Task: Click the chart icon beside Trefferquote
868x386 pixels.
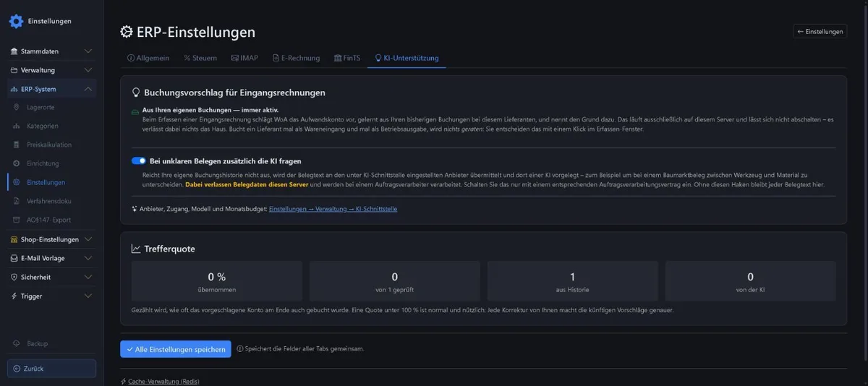Action: tap(135, 249)
